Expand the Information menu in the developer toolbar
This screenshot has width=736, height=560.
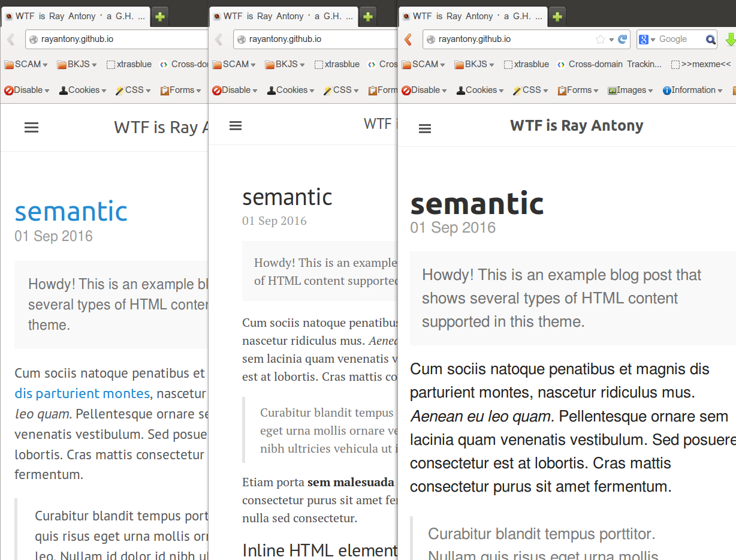692,90
